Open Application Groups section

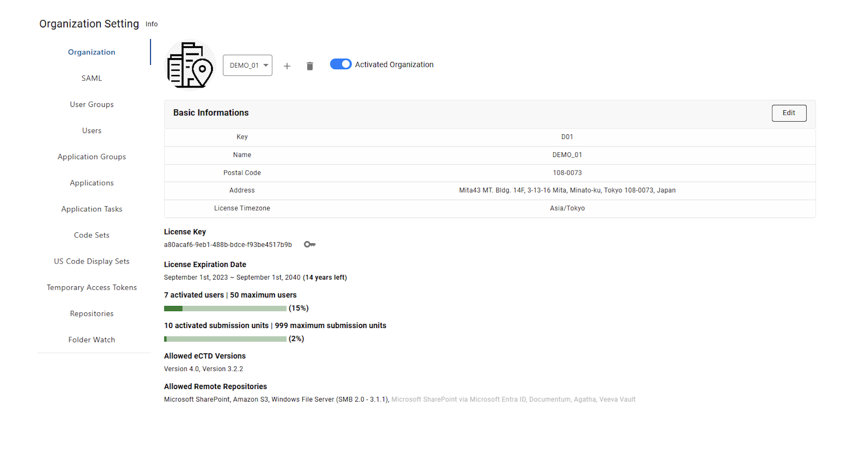coord(92,157)
